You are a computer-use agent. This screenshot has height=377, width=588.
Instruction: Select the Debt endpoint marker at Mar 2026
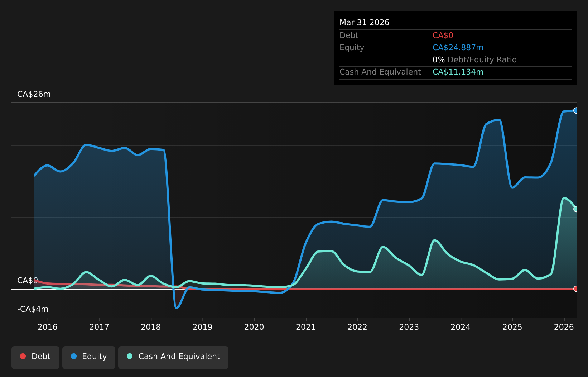(576, 289)
